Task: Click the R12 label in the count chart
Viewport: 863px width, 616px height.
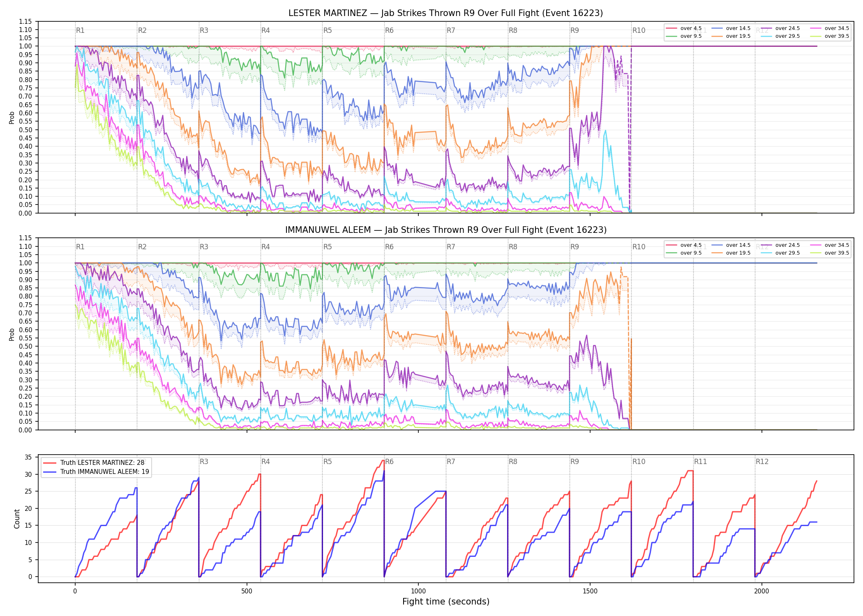Action: pyautogui.click(x=762, y=462)
